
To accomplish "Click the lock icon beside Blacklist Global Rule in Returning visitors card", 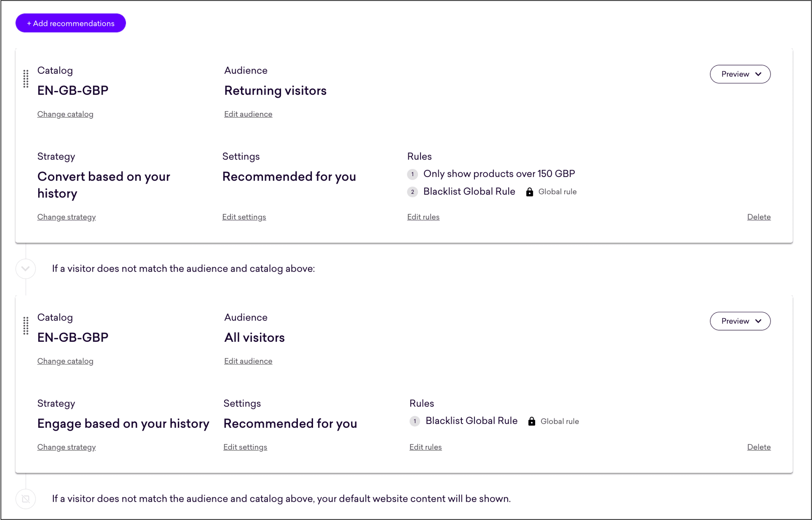I will (x=529, y=192).
